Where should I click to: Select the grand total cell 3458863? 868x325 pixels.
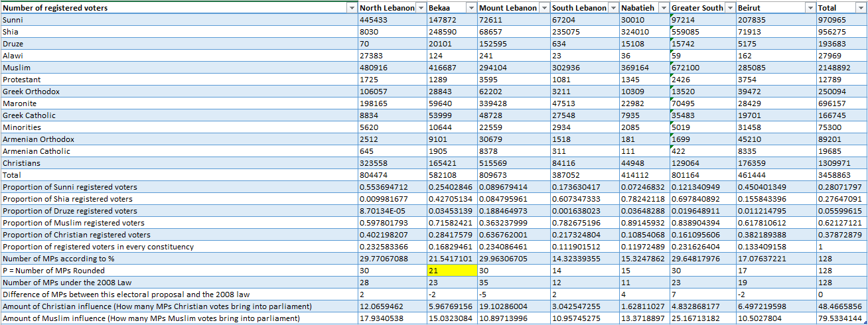click(842, 175)
